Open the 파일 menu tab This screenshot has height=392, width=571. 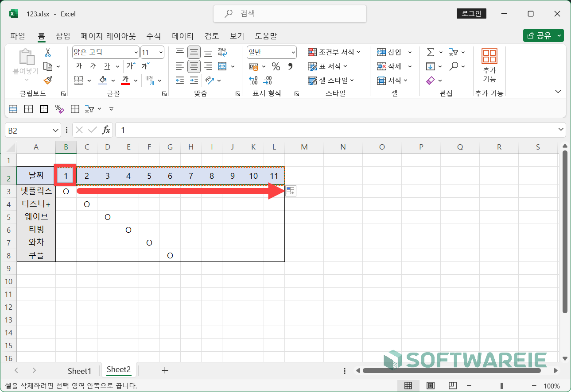pyautogui.click(x=18, y=36)
